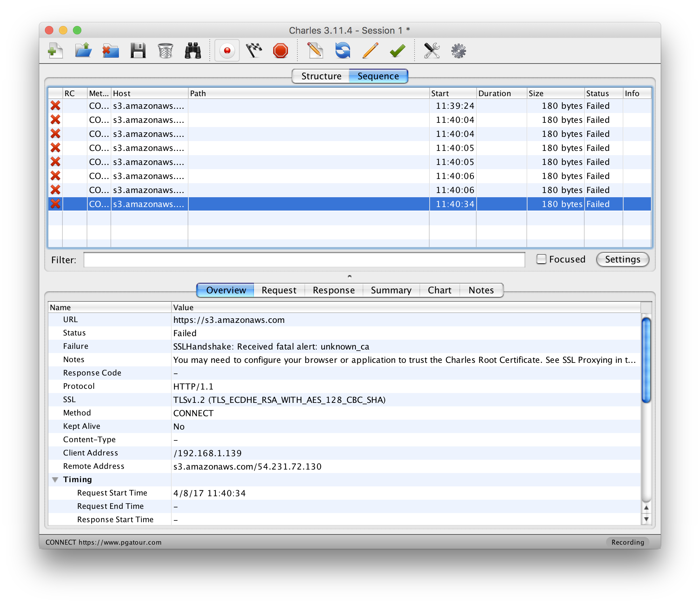The image size is (700, 605).
Task: Click the Close Session folder icon
Action: 110,51
